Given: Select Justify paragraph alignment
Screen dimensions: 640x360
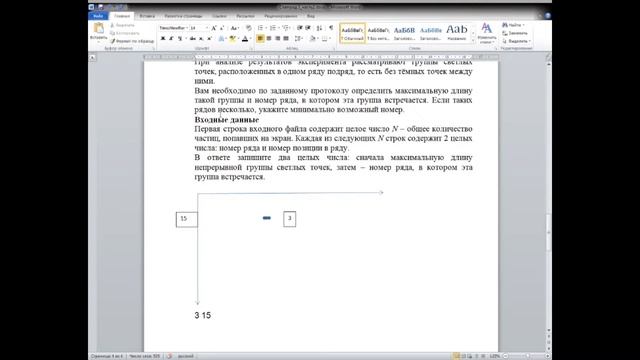Looking at the screenshot, I should point(286,39).
